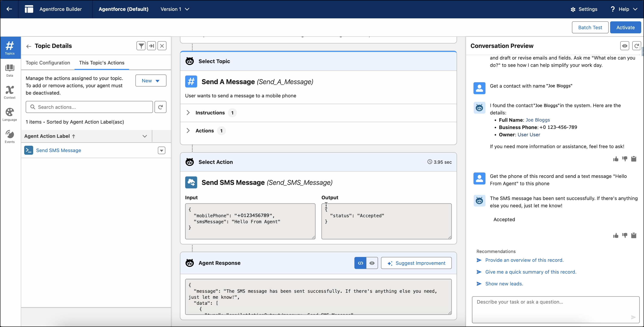Expand the Actions section
This screenshot has width=644, height=327.
[x=188, y=131]
